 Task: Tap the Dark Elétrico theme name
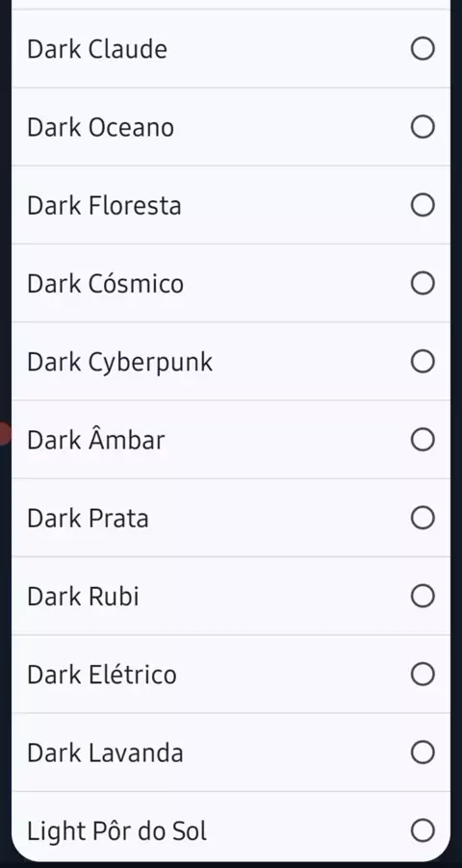click(x=101, y=675)
